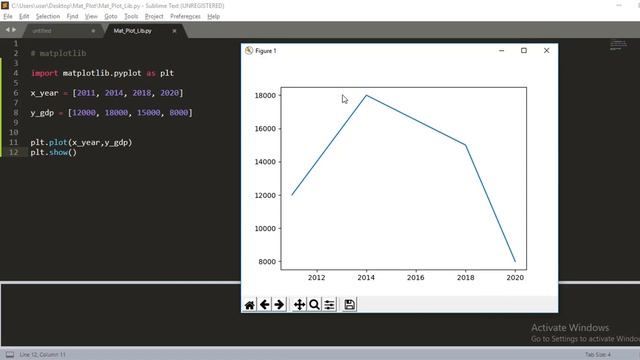Activate the Zoom to rectangle tool
This screenshot has width=640, height=360.
(314, 304)
